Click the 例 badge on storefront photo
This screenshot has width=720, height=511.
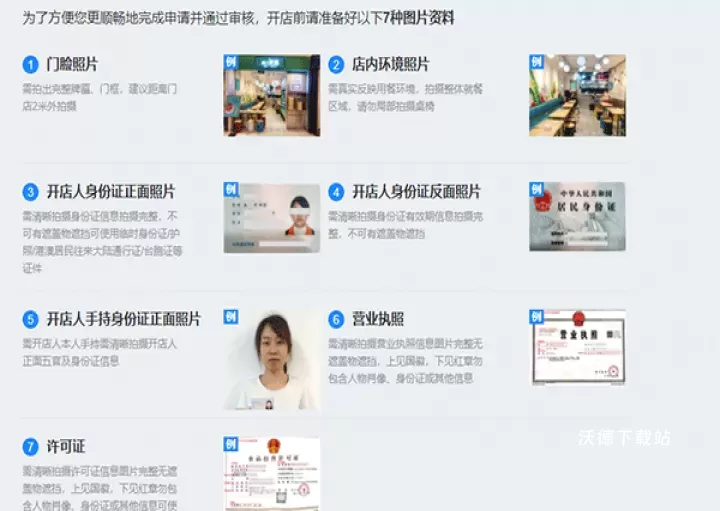pyautogui.click(x=231, y=62)
